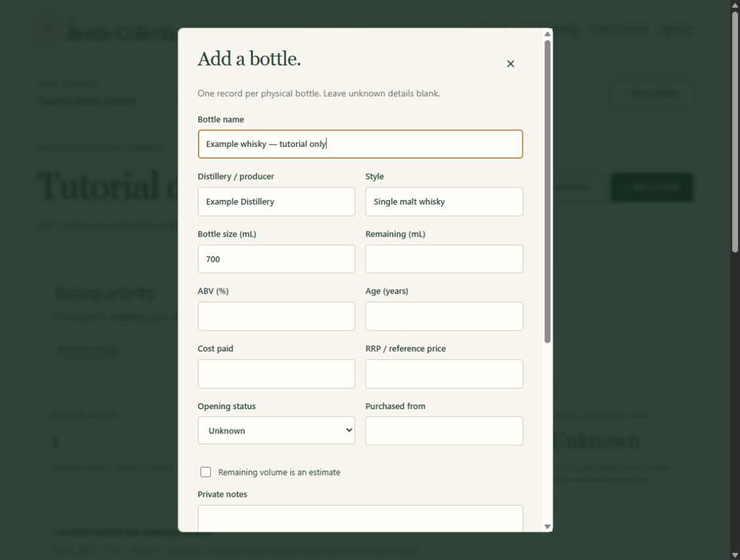Click the RRP / reference price field
Image resolution: width=740 pixels, height=560 pixels.
pyautogui.click(x=444, y=374)
